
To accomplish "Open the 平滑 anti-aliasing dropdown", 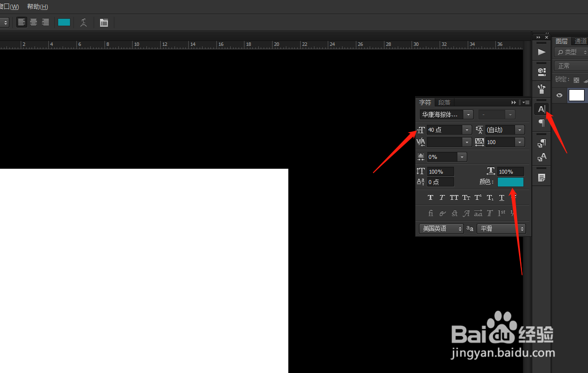I will [x=501, y=228].
